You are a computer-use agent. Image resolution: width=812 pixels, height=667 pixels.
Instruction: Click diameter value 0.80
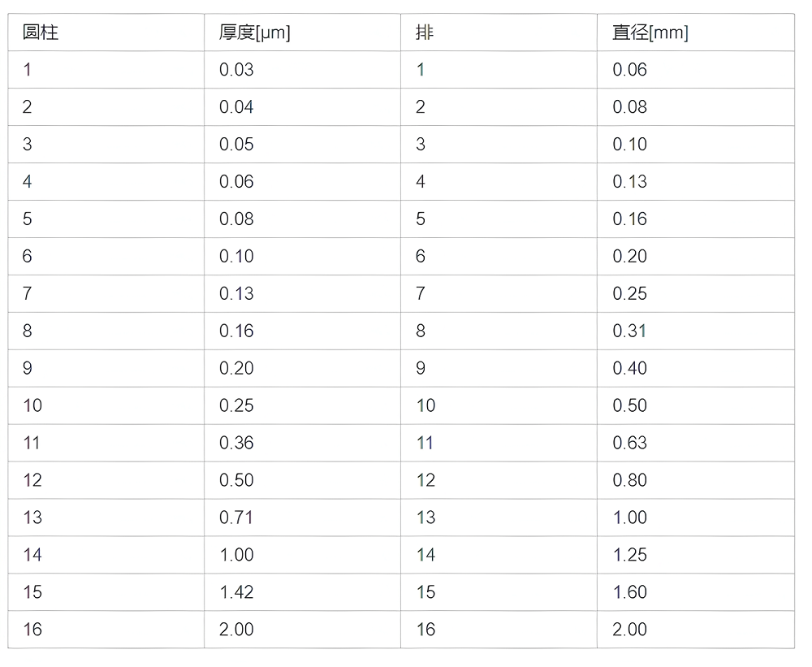629,480
